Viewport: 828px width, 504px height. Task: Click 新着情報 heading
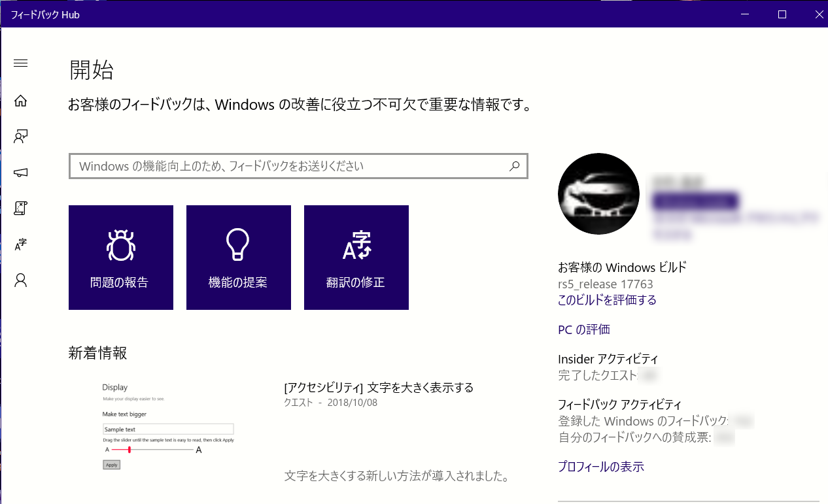point(98,354)
